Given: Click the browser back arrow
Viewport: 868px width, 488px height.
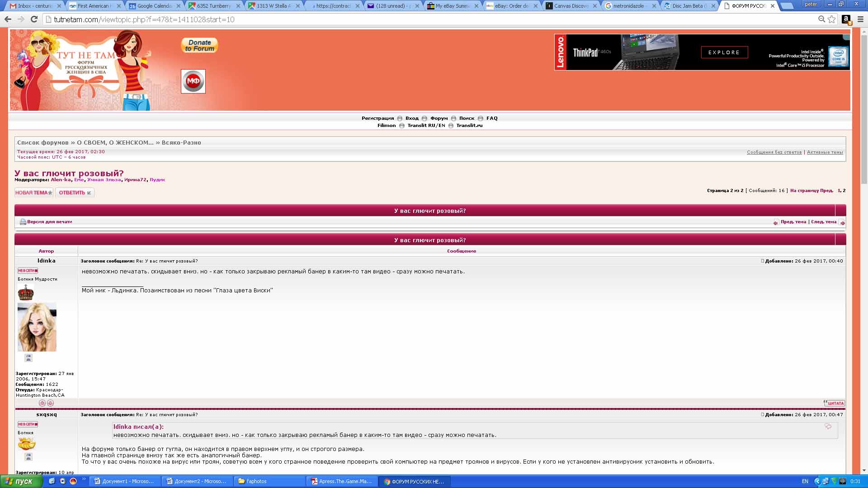Looking at the screenshot, I should click(8, 19).
